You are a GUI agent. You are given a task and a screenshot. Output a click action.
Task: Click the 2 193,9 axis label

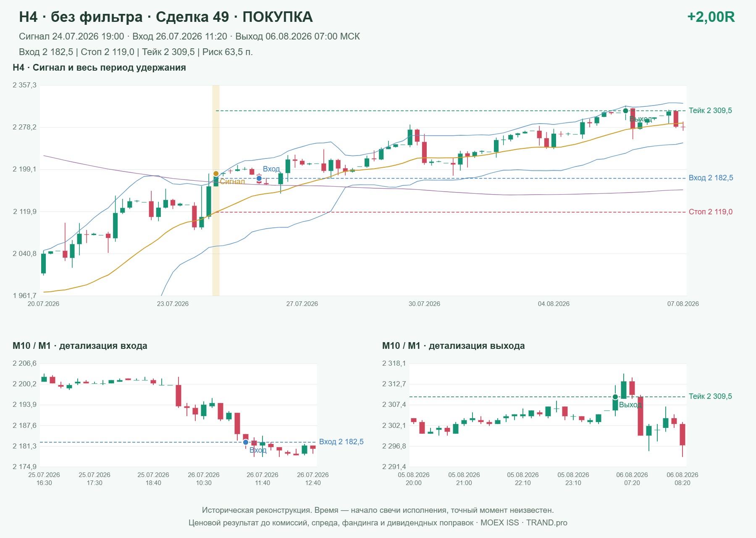[x=25, y=405]
